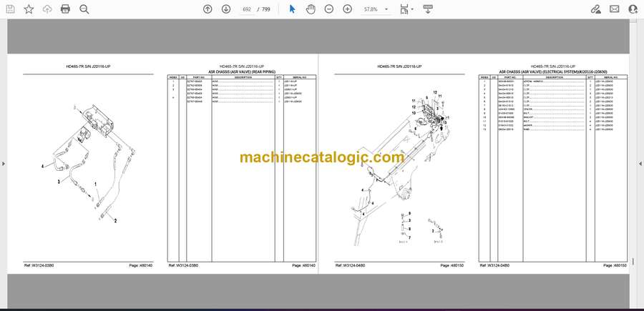
Task: Activate the hand pan tool
Action: pyautogui.click(x=311, y=9)
